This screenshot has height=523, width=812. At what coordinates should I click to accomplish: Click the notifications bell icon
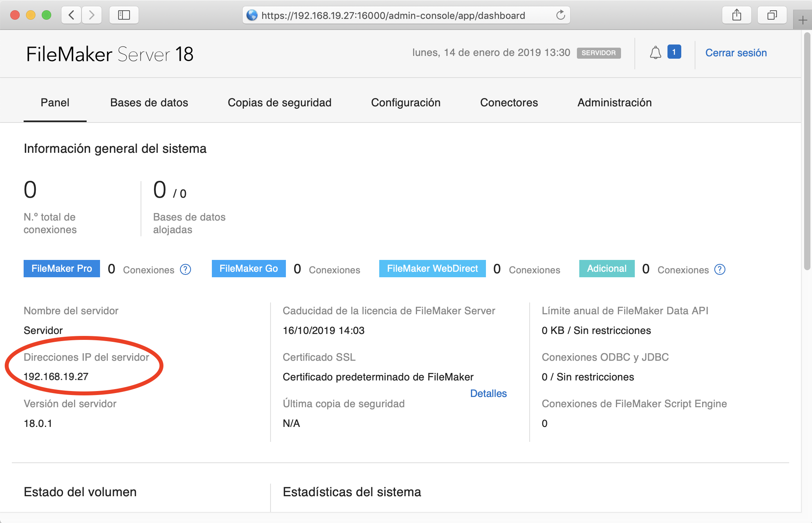coord(655,53)
